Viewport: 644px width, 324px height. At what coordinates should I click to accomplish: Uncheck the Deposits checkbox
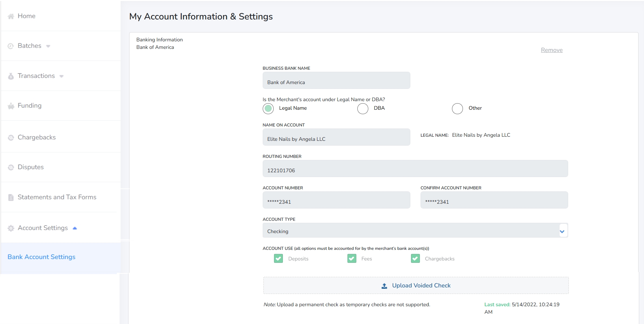coord(278,259)
